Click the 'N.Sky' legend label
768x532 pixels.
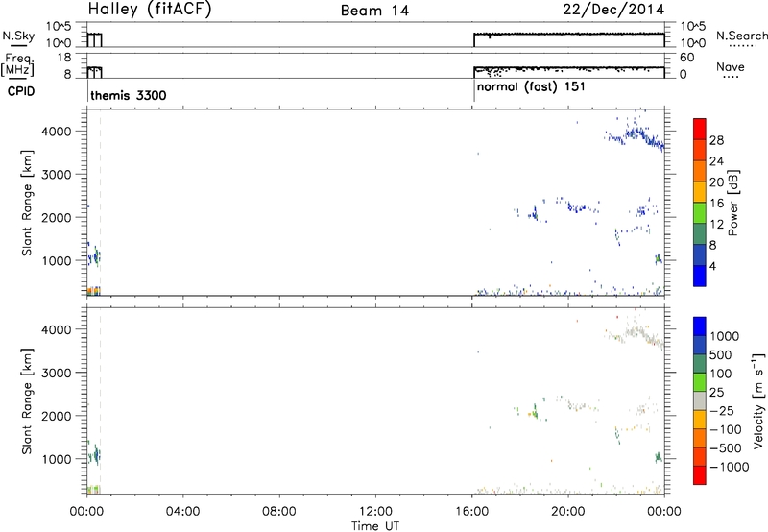[18, 36]
